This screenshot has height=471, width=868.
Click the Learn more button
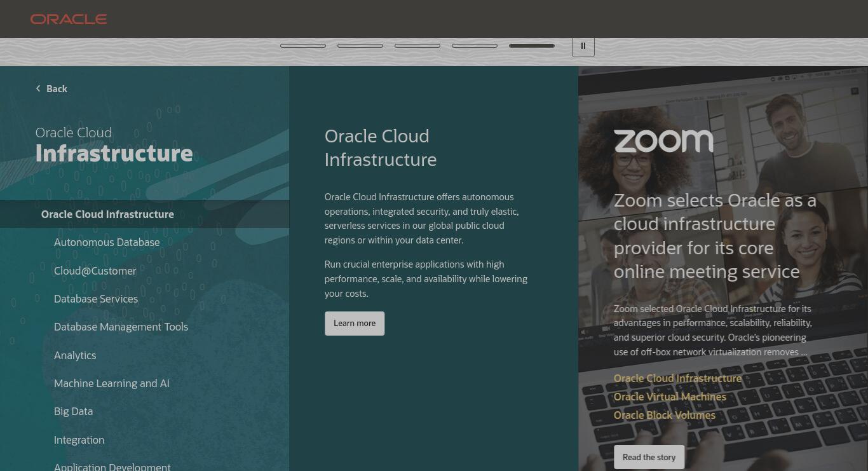[355, 324]
